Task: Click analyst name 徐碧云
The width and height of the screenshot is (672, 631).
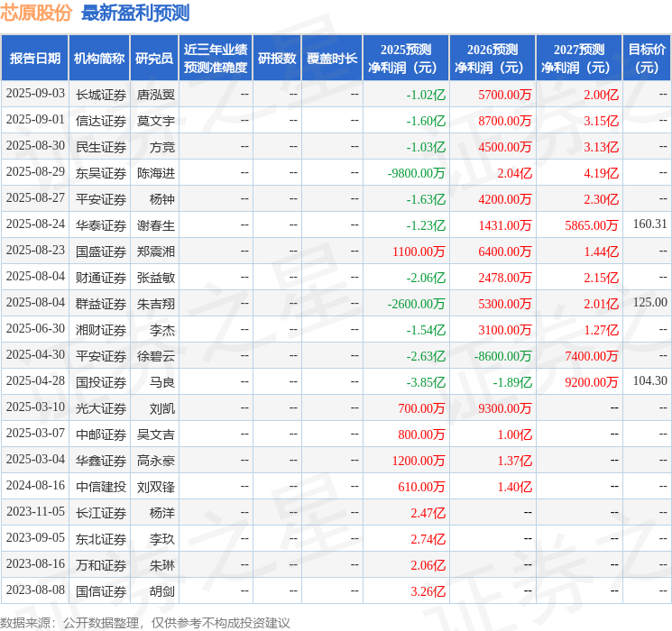Action: point(155,356)
